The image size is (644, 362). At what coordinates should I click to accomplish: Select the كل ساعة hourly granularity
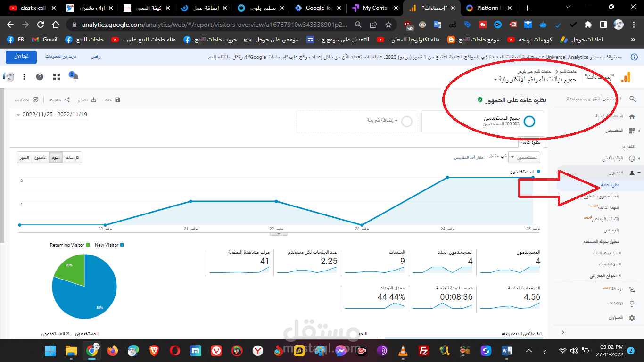click(x=72, y=157)
